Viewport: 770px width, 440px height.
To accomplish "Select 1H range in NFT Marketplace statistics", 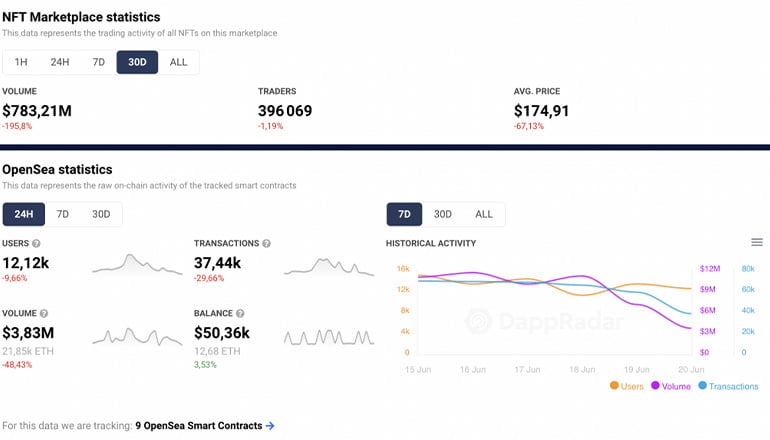I will 21,62.
